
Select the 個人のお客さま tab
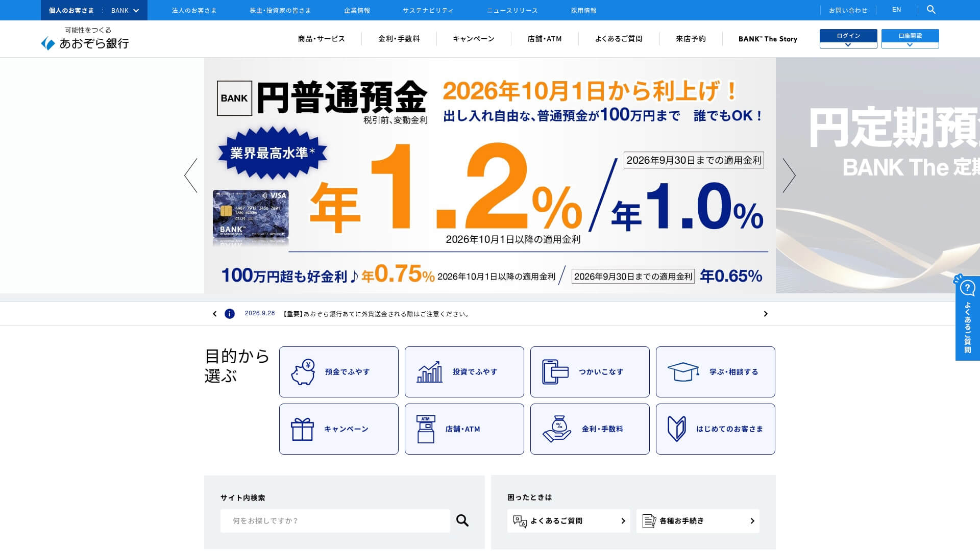(x=71, y=10)
